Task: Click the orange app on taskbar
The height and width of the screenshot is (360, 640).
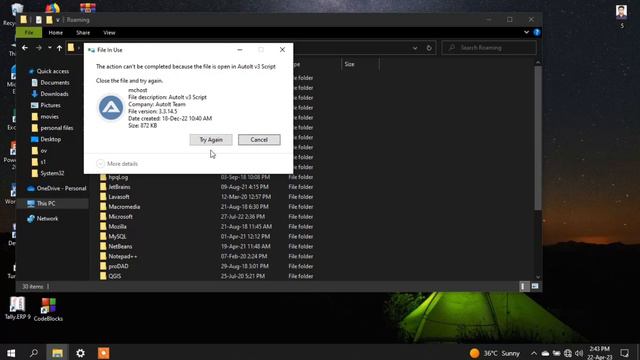Action: coord(103,353)
